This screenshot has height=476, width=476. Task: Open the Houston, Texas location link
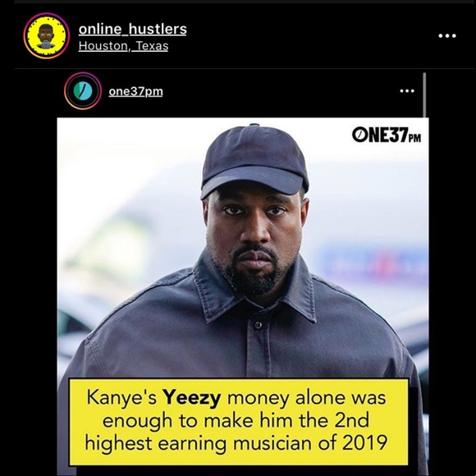tap(123, 46)
